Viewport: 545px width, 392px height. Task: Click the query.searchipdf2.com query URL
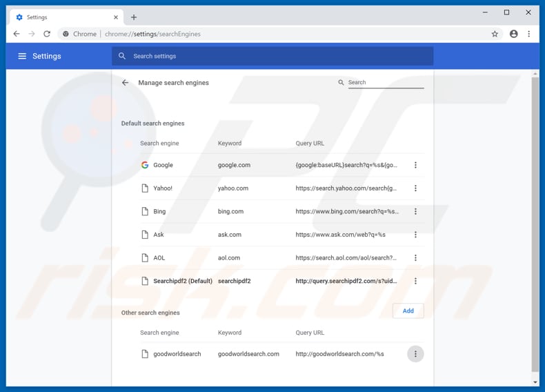[346, 281]
